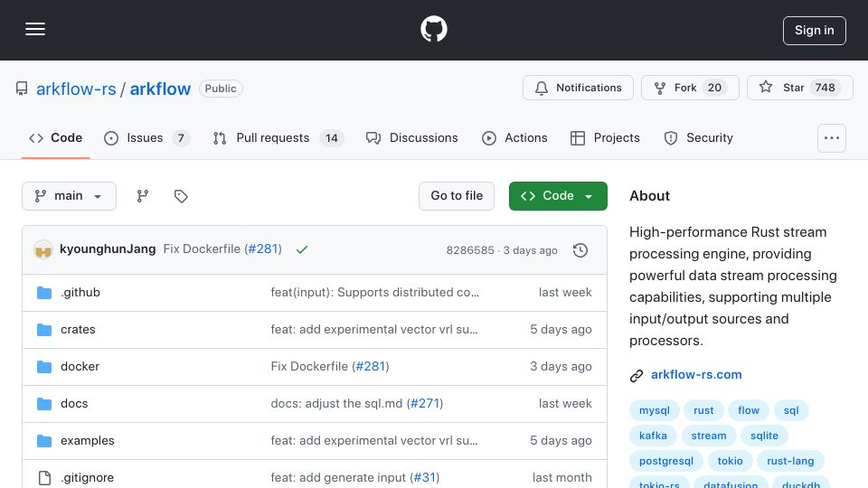The height and width of the screenshot is (488, 868).
Task: Click the docs folder icon
Action: [44, 404]
